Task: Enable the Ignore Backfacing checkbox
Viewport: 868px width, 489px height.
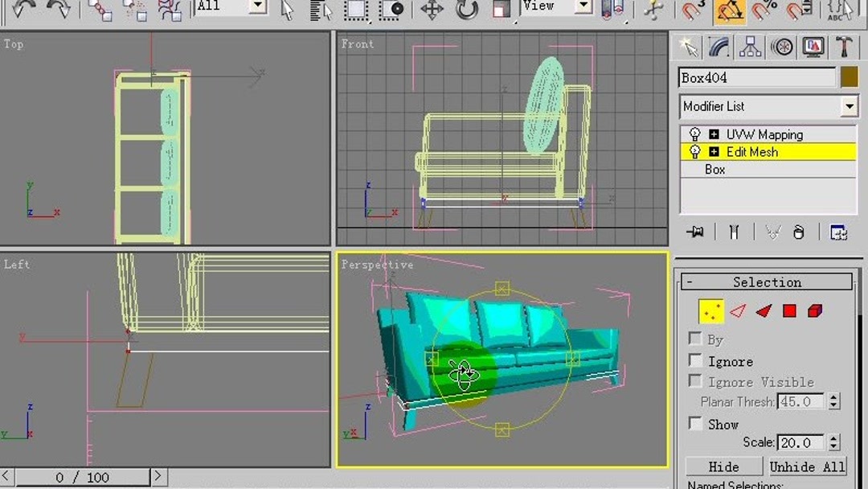Action: 694,361
